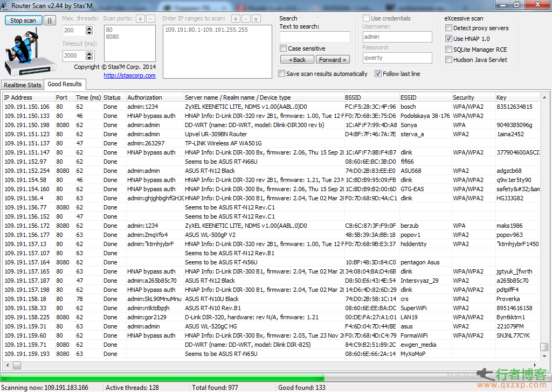Select ASUS WL-520gC HG entry
The width and height of the screenshot is (552, 392).
(x=272, y=326)
